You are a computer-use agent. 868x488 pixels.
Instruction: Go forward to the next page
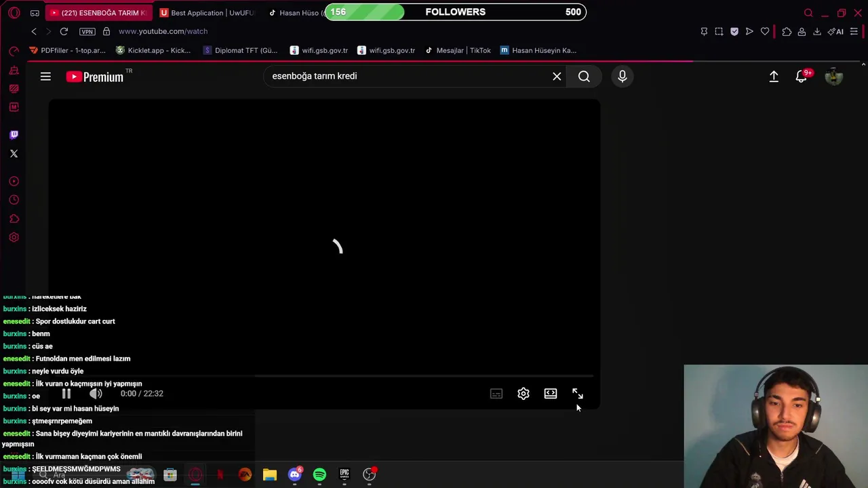(x=48, y=31)
